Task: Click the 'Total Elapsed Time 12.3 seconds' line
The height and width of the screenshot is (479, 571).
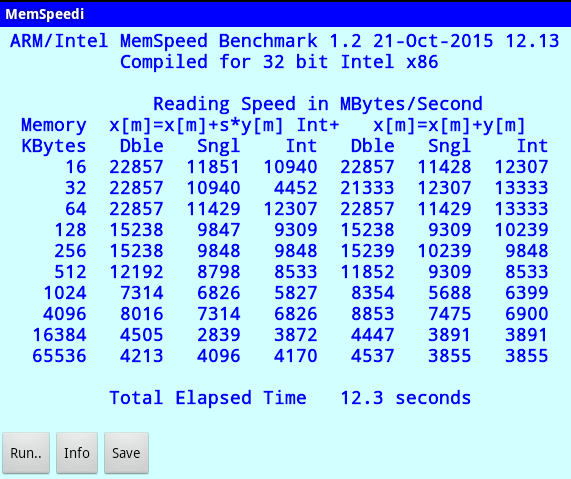Action: tap(290, 397)
